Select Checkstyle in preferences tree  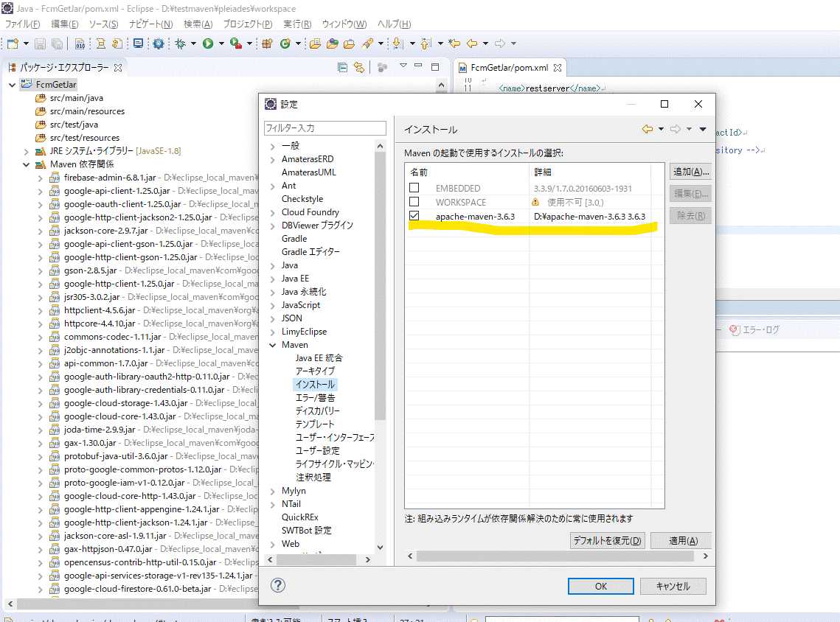(x=302, y=199)
